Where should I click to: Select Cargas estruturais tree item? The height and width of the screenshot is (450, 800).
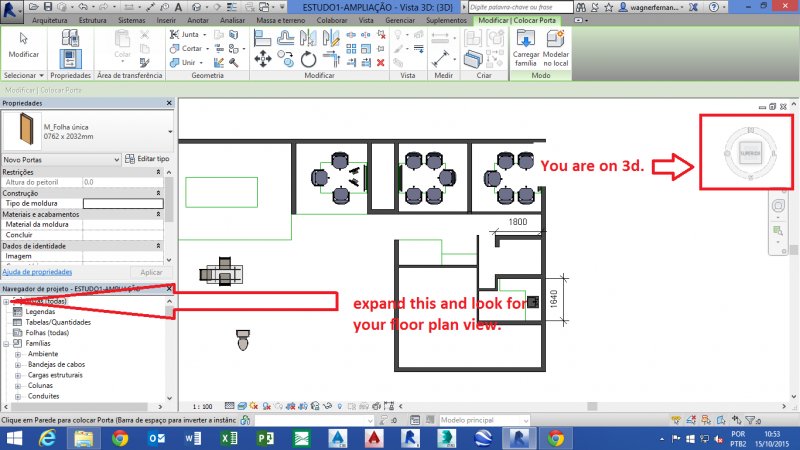[55, 375]
